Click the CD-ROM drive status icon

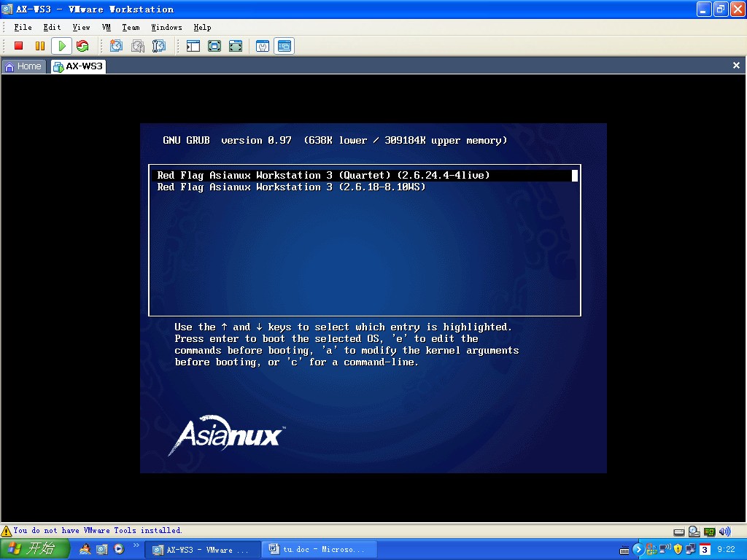694,532
